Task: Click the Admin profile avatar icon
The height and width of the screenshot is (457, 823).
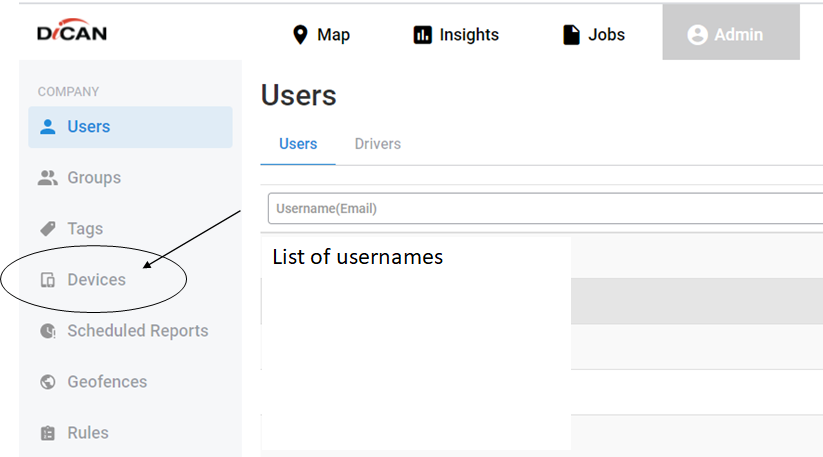Action: point(697,35)
